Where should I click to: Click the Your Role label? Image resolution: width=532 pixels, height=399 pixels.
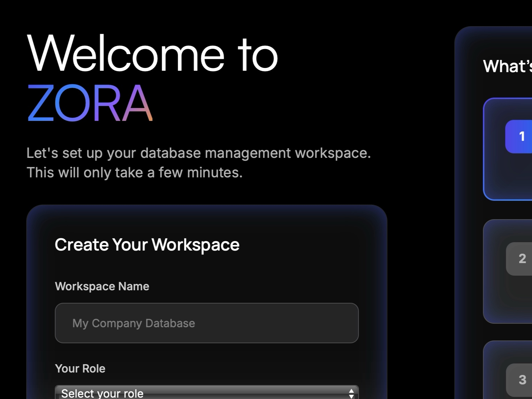point(80,368)
